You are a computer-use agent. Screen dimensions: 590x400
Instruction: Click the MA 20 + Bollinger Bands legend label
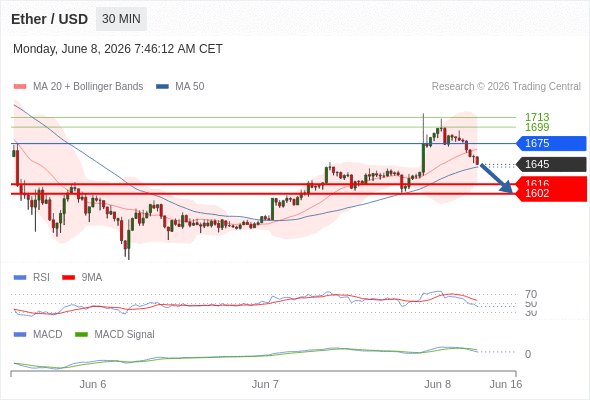88,87
